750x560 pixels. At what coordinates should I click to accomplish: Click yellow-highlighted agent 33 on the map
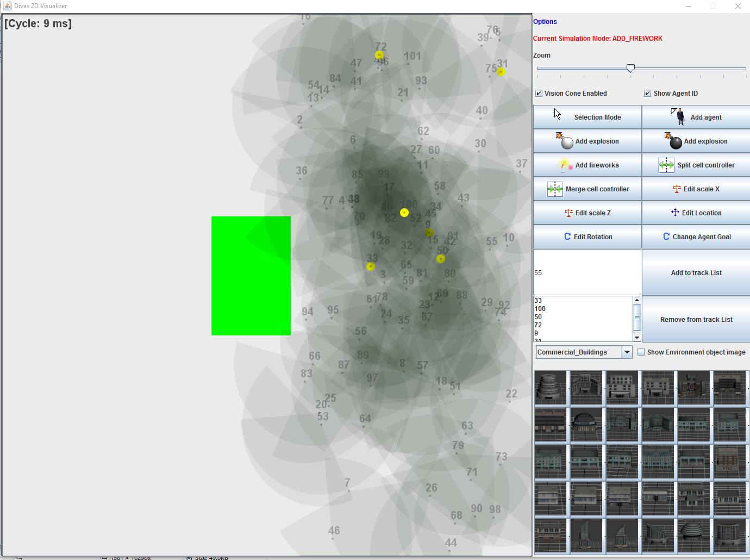[x=371, y=266]
